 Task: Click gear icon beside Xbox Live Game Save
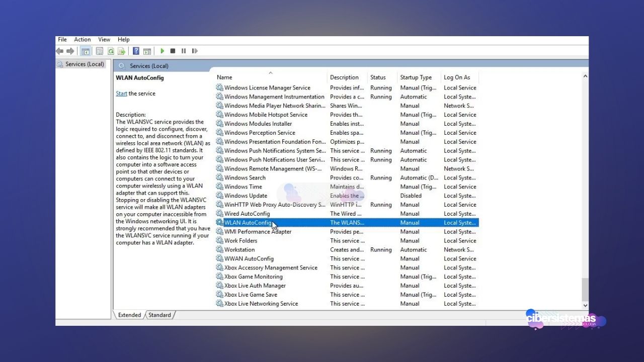[x=219, y=295]
